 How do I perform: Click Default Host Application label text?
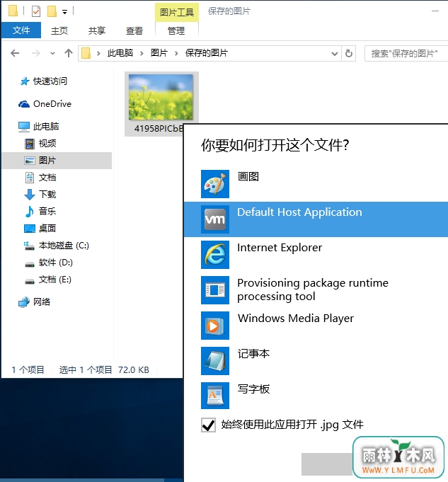pyautogui.click(x=299, y=212)
